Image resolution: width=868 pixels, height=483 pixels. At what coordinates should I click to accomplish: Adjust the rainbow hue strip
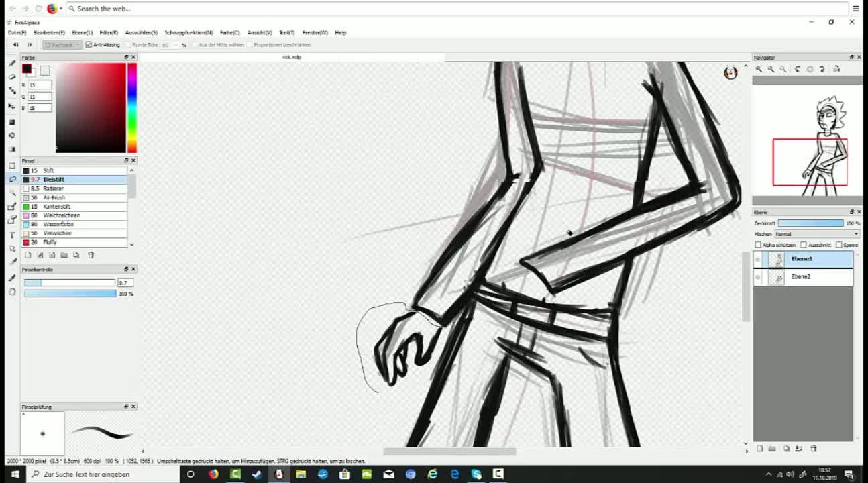tap(132, 108)
